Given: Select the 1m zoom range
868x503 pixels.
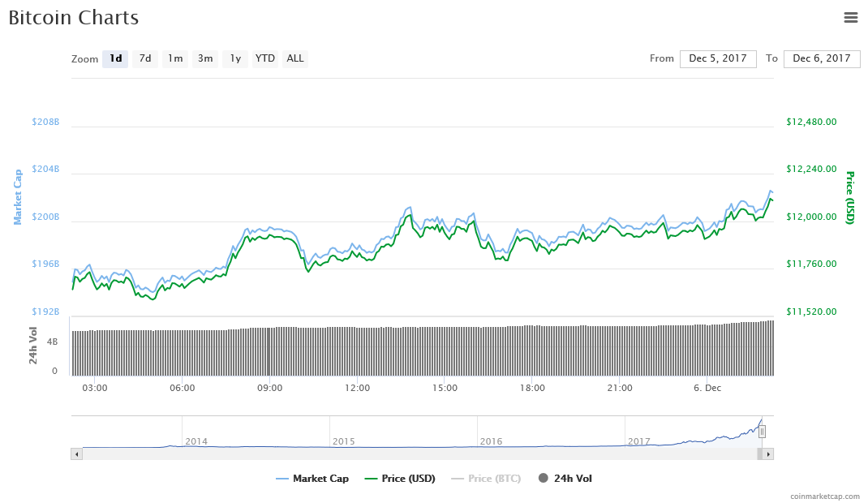Looking at the screenshot, I should (175, 58).
